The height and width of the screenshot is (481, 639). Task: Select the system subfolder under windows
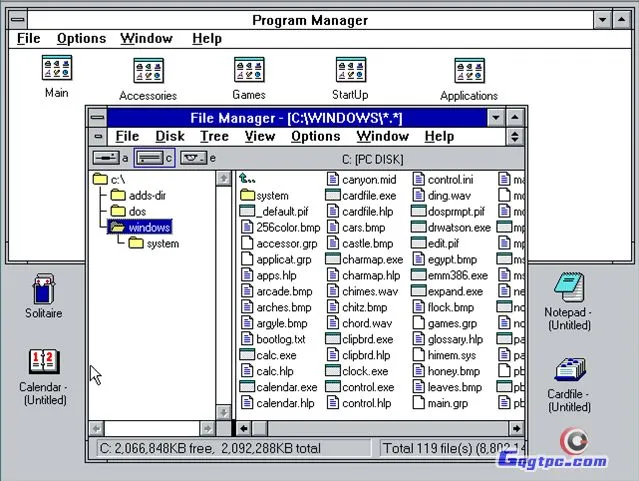tap(161, 243)
